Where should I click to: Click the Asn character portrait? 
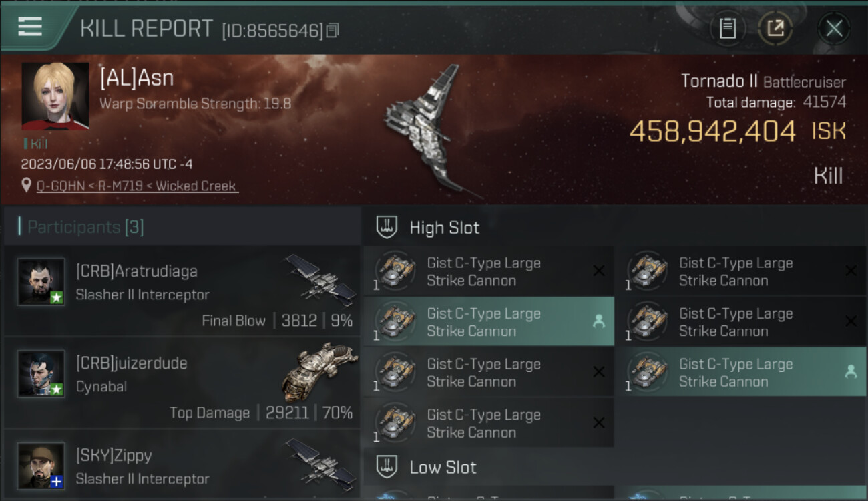[x=55, y=96]
